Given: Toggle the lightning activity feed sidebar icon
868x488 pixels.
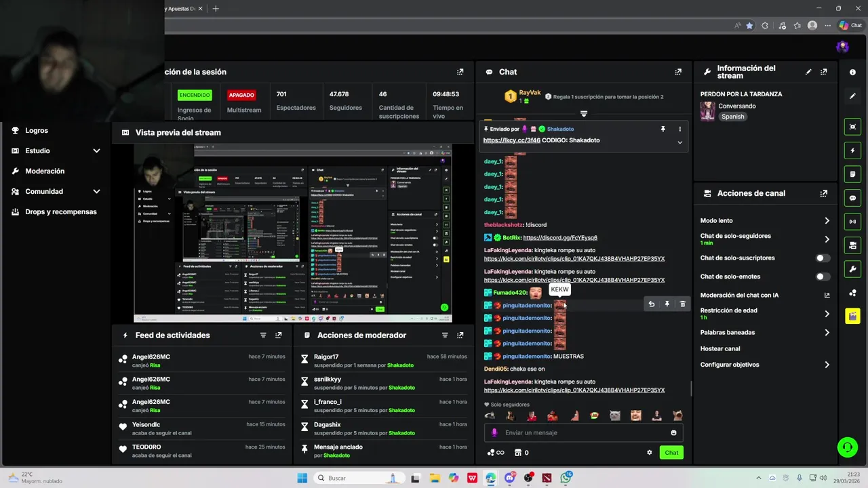Looking at the screenshot, I should click(852, 150).
